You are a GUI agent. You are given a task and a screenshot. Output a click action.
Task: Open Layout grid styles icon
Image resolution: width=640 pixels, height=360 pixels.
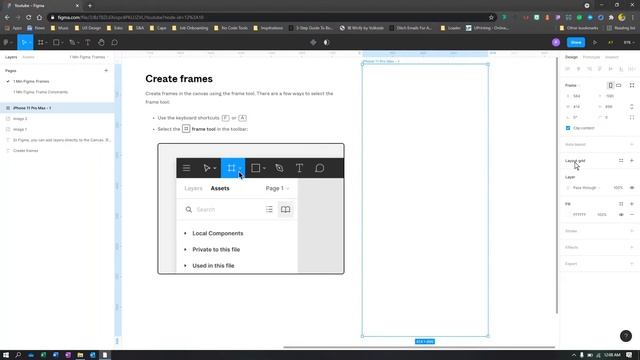(x=621, y=161)
